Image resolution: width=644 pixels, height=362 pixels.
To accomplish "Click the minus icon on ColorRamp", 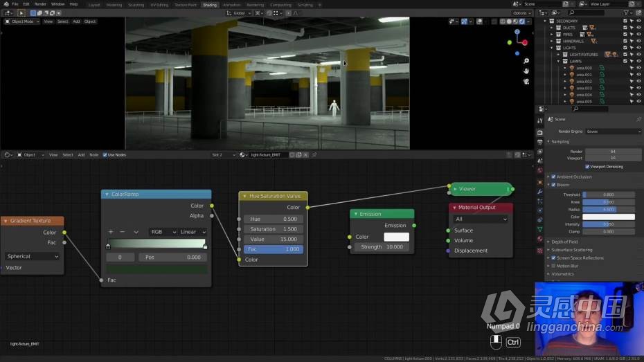I will point(123,232).
